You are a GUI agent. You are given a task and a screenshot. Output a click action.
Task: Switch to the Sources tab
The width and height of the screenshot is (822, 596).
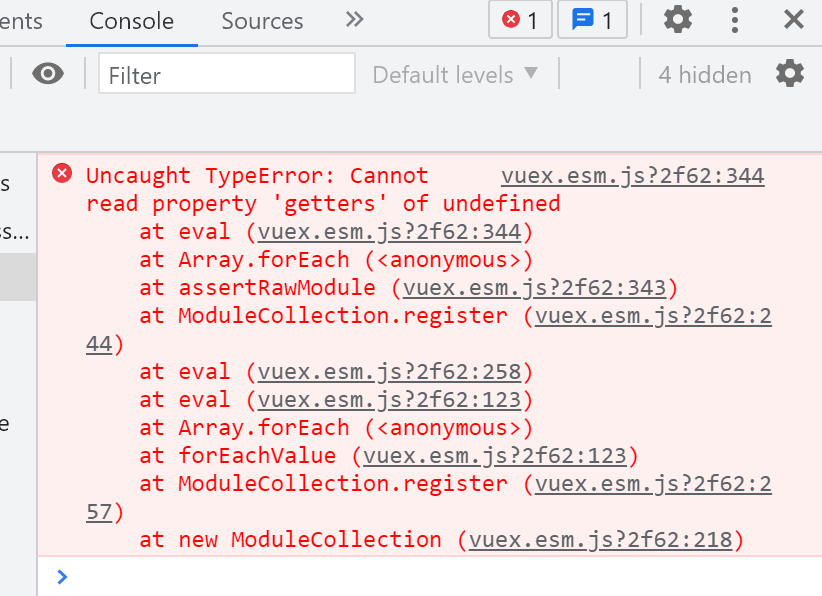coord(262,21)
